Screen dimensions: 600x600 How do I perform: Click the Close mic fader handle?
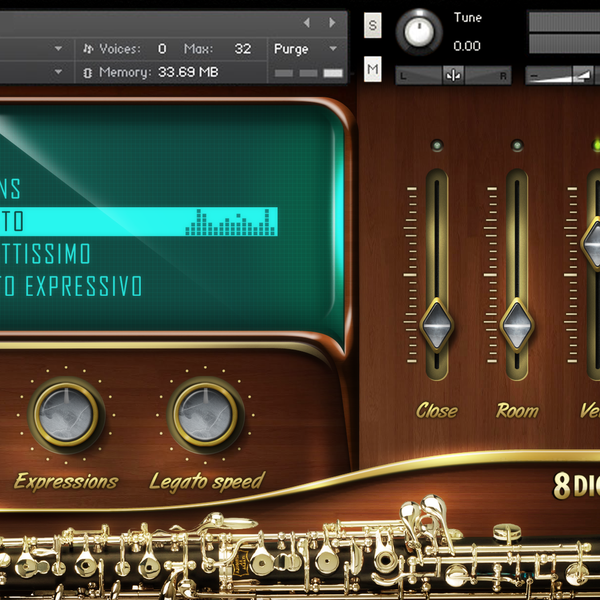tap(437, 323)
